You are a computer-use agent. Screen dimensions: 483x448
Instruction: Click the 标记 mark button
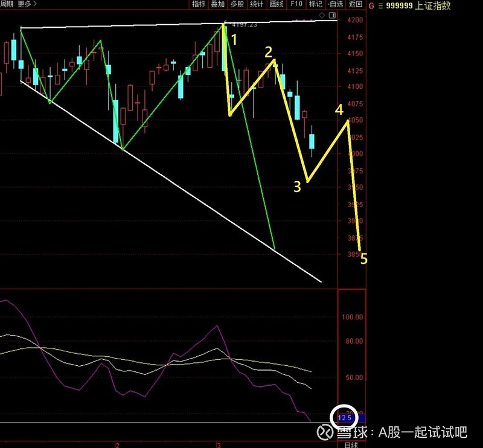[x=315, y=4]
